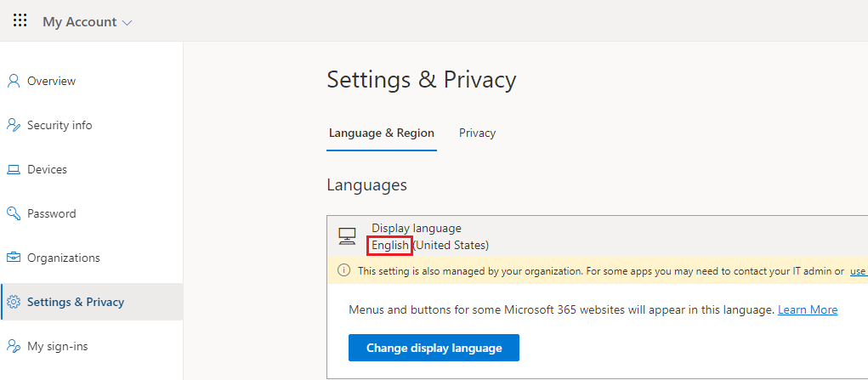This screenshot has width=868, height=380.
Task: Click the 'Display language' label text
Action: tap(417, 228)
